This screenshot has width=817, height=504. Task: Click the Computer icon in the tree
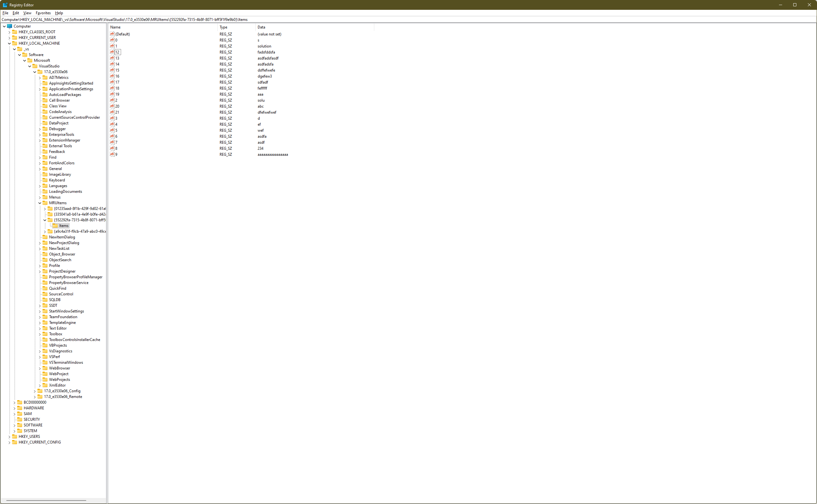click(x=10, y=26)
